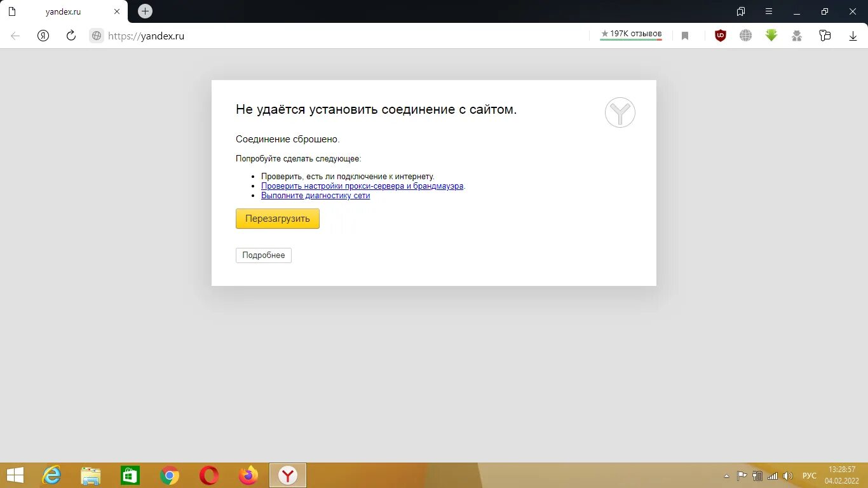The width and height of the screenshot is (868, 488).
Task: Open Выполните диагностику сети link
Action: 315,196
